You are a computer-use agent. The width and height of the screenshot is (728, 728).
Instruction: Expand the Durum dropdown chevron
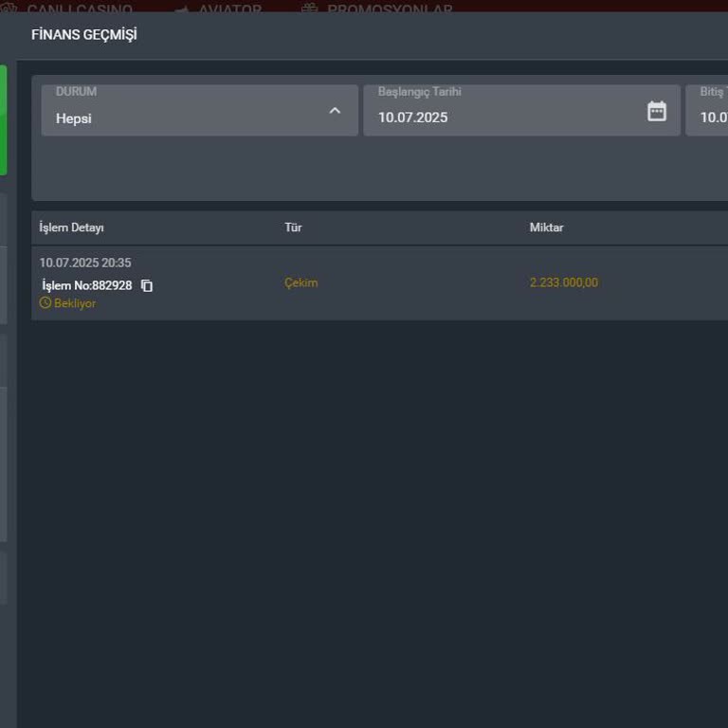pos(335,111)
